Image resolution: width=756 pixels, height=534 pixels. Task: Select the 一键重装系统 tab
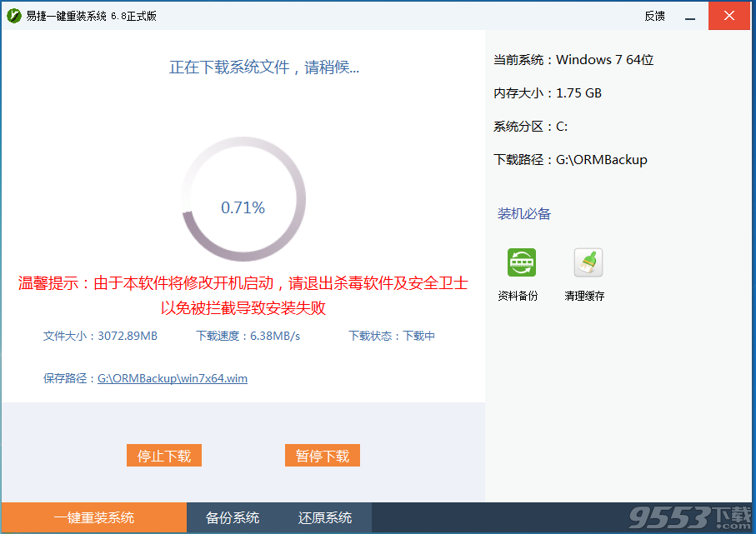coord(93,517)
